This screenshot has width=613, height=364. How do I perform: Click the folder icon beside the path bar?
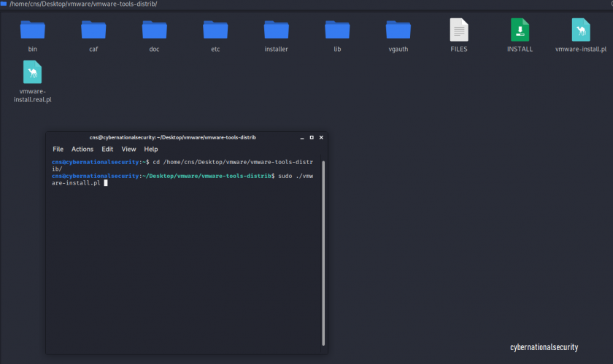pos(4,4)
